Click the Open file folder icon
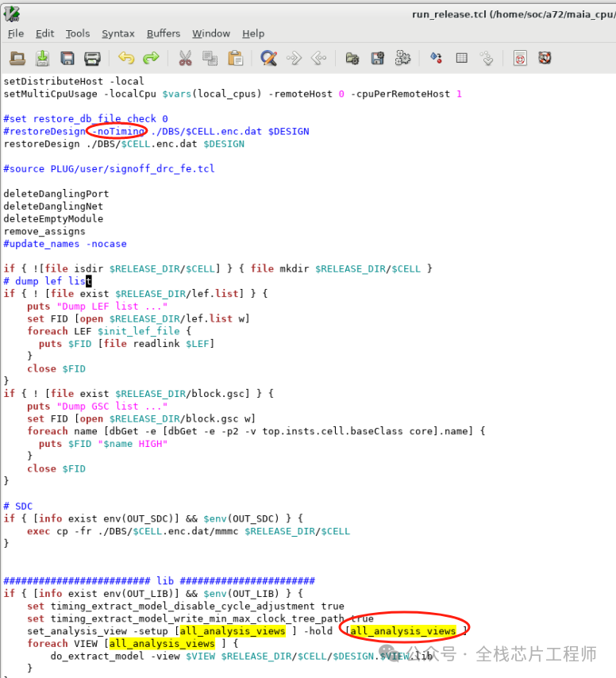Image resolution: width=616 pixels, height=678 pixels. [17, 58]
